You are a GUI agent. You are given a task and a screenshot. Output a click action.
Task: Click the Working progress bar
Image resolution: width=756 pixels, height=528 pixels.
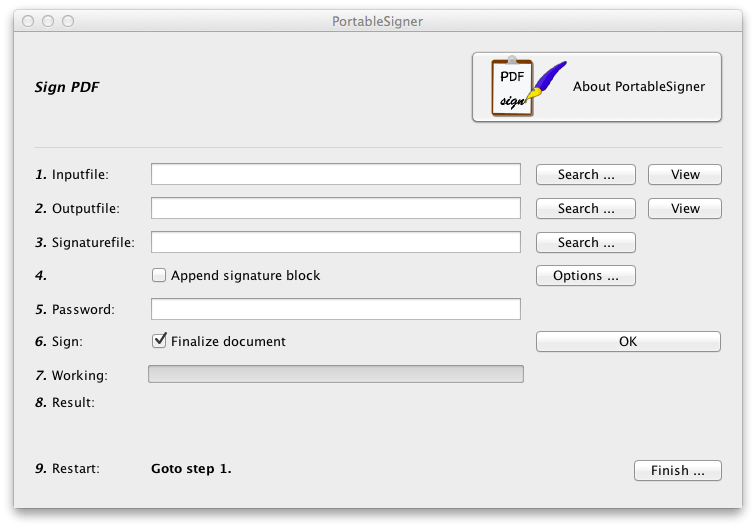[336, 374]
